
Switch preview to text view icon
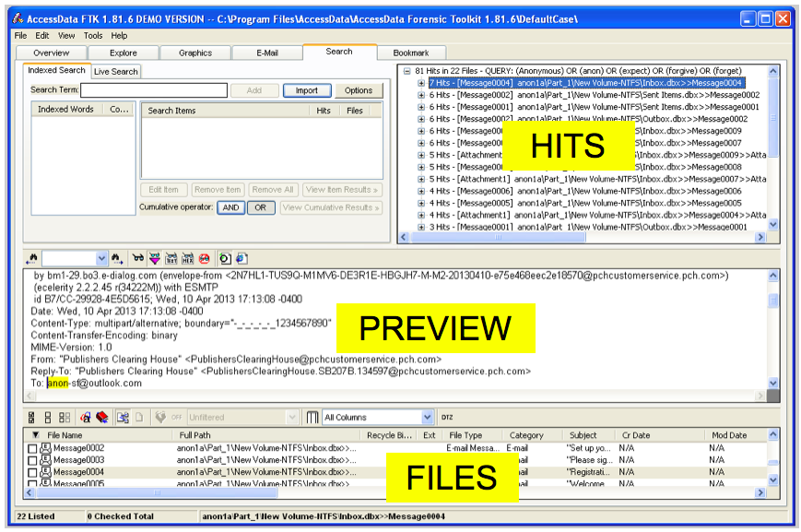click(171, 258)
